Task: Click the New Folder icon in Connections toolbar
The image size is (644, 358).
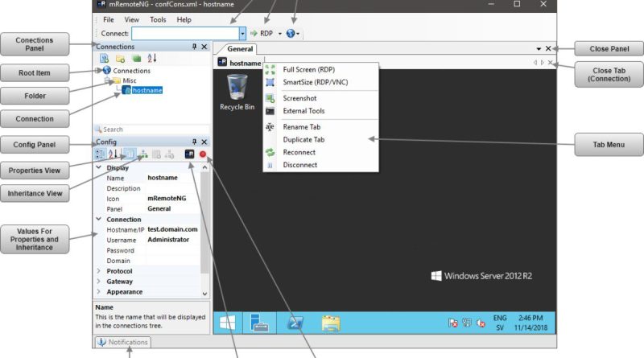Action: point(120,59)
